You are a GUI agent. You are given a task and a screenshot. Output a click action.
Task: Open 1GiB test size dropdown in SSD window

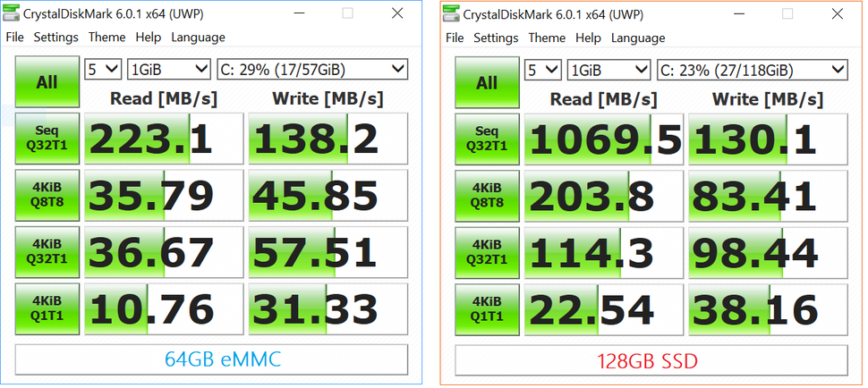(x=608, y=70)
